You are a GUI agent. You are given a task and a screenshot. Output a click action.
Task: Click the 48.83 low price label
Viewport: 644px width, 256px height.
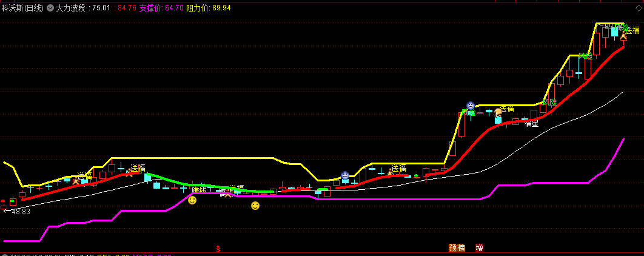pos(21,212)
